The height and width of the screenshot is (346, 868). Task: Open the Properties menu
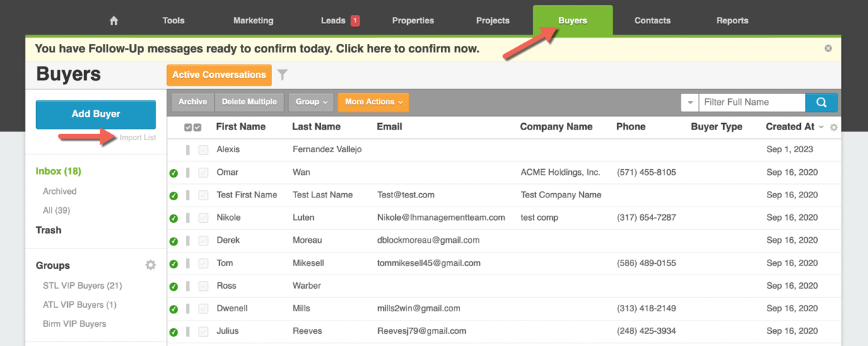(x=413, y=21)
